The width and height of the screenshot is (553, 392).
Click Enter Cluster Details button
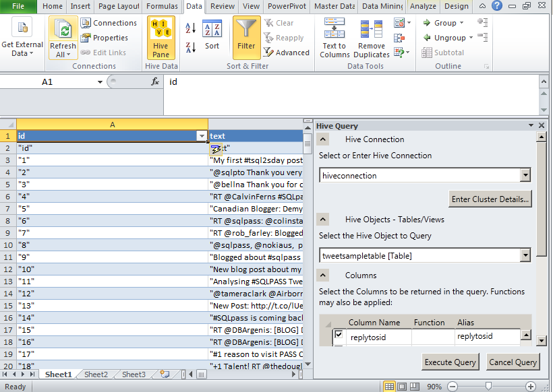[x=490, y=199]
